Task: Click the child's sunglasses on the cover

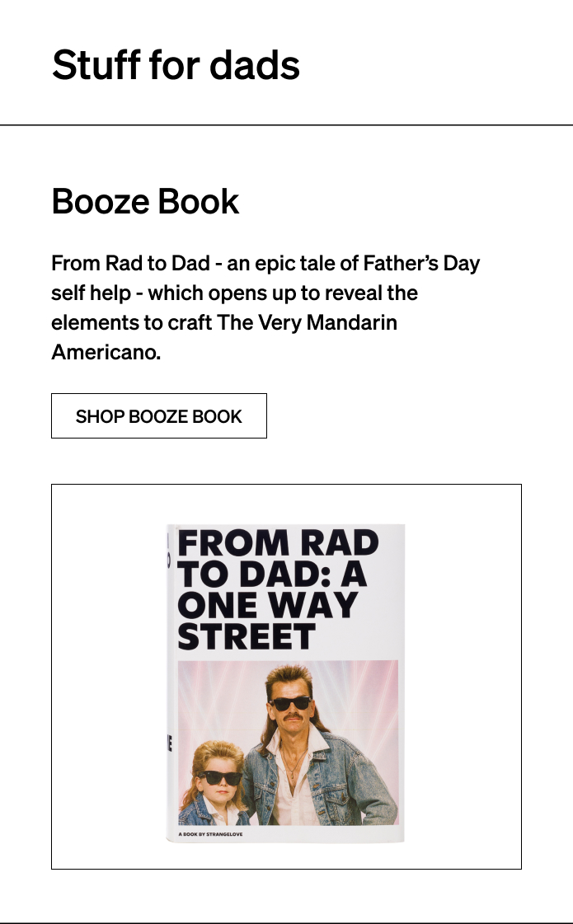Action: pos(218,777)
